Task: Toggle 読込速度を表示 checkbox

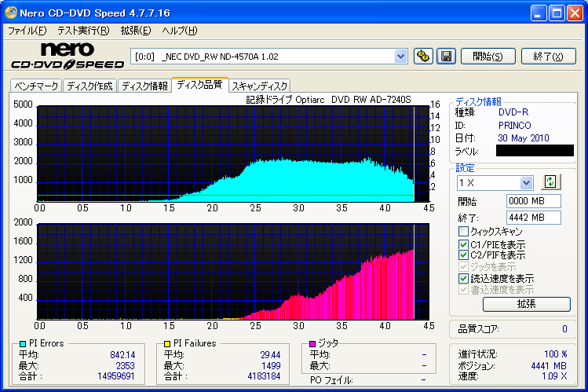Action: [x=463, y=278]
